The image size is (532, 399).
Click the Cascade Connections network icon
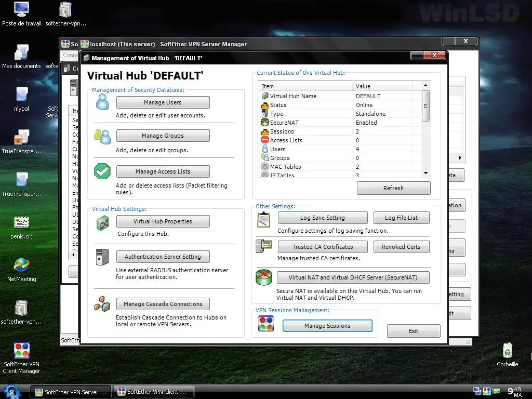(102, 304)
